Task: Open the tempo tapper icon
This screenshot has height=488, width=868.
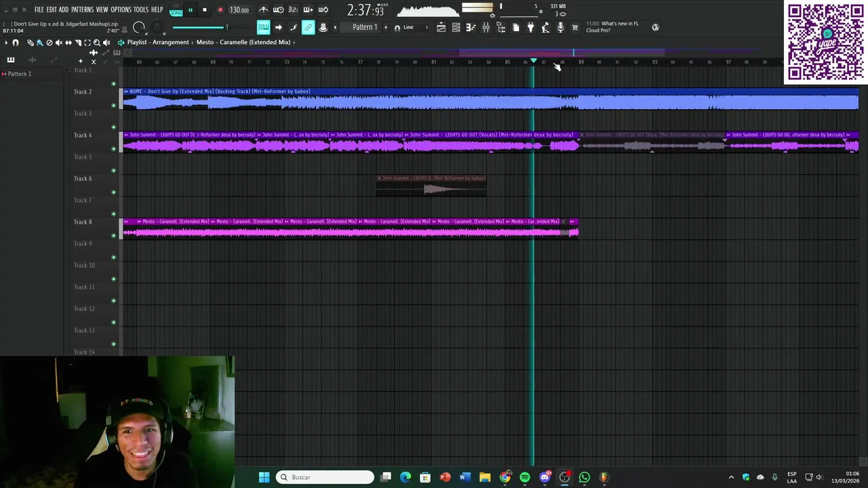Action: point(545,27)
